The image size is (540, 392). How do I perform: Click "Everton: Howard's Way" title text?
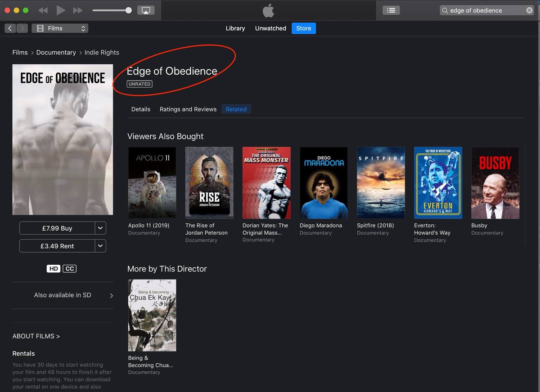point(432,229)
